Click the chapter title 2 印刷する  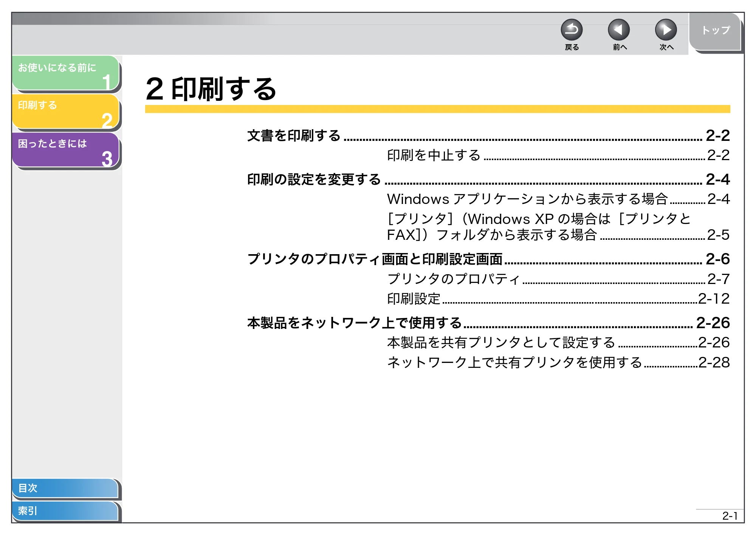coord(211,89)
